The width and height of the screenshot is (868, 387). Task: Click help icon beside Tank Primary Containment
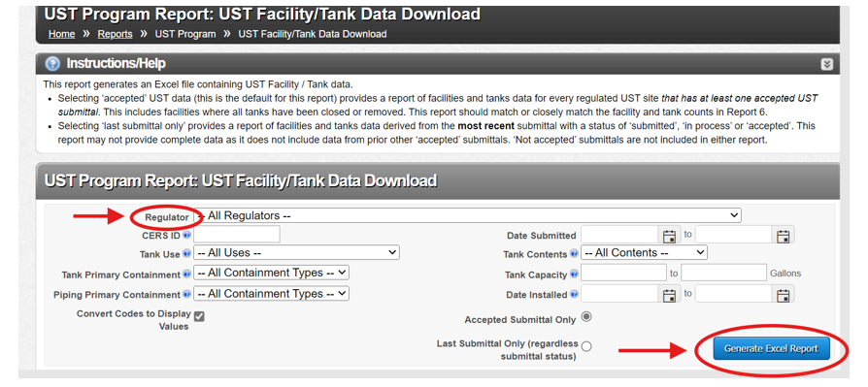pos(186,274)
